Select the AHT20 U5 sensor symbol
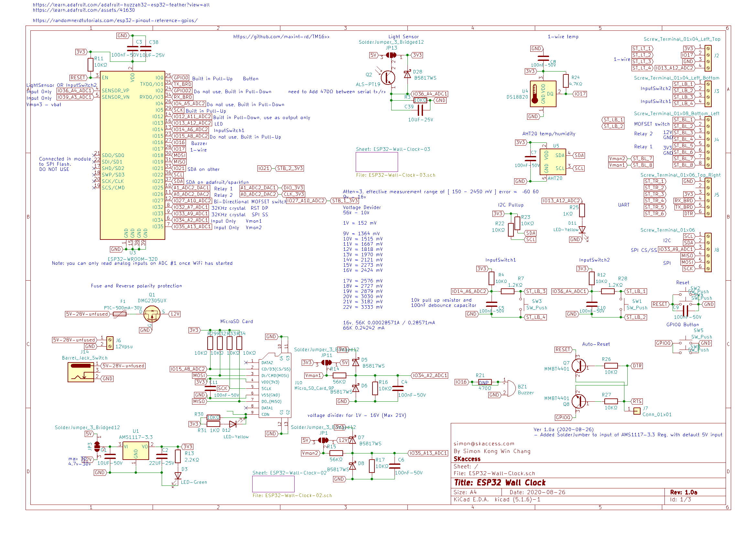Screen dimensions: 756x535 point(553,162)
